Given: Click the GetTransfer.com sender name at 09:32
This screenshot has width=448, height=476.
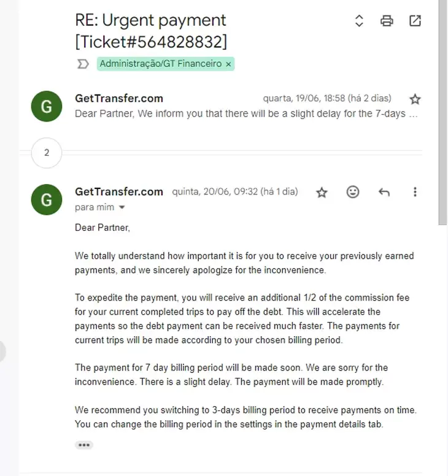Looking at the screenshot, I should tap(119, 191).
